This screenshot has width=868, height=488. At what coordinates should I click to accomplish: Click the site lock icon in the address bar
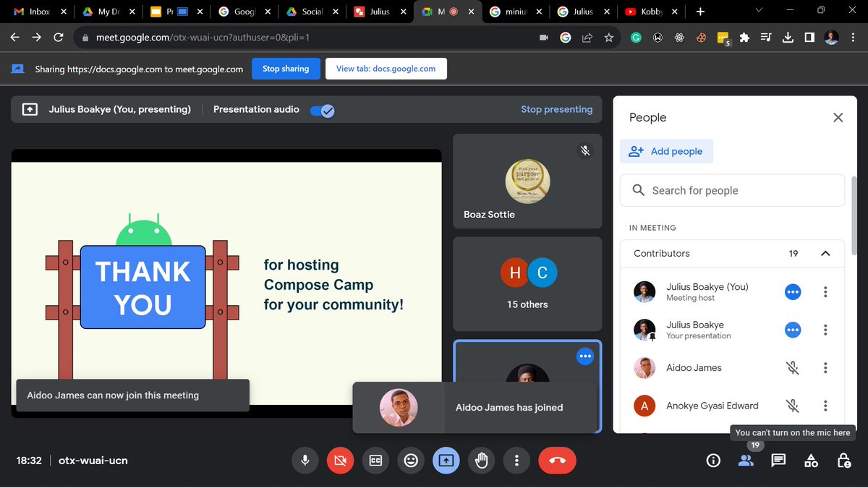85,38
